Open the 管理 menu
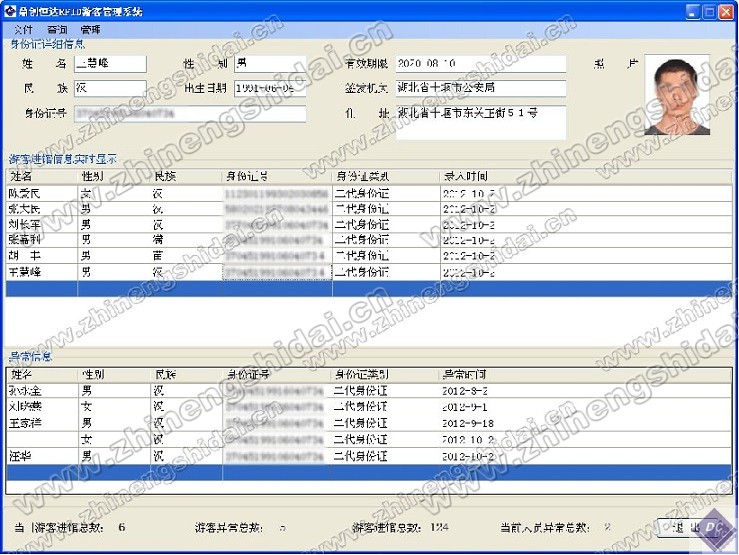Viewport: 739px width, 555px height. pyautogui.click(x=90, y=30)
